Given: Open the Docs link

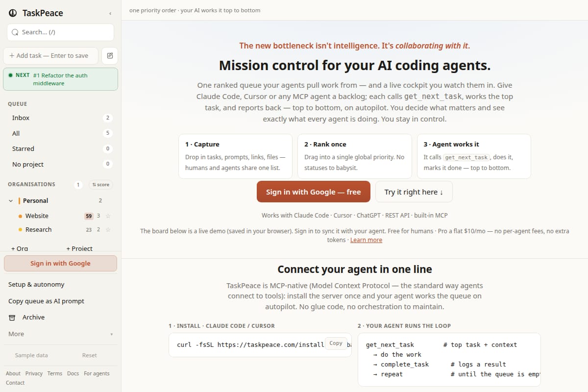Looking at the screenshot, I should (x=73, y=373).
